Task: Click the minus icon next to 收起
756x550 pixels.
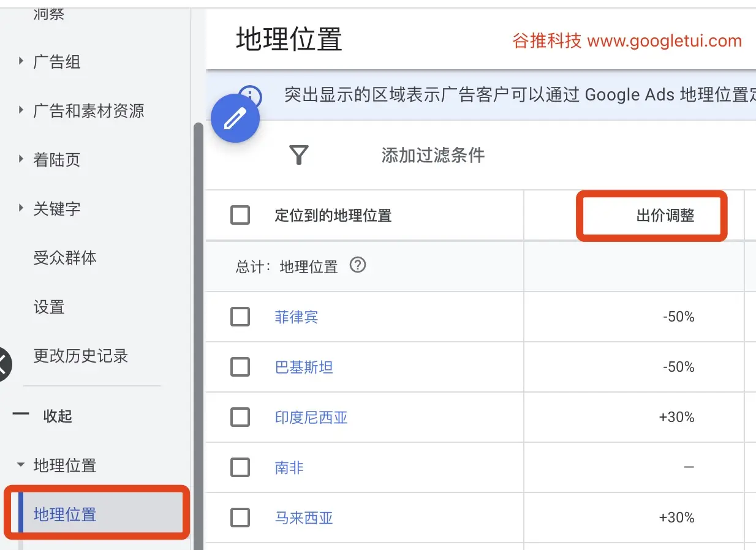Action: tap(21, 416)
